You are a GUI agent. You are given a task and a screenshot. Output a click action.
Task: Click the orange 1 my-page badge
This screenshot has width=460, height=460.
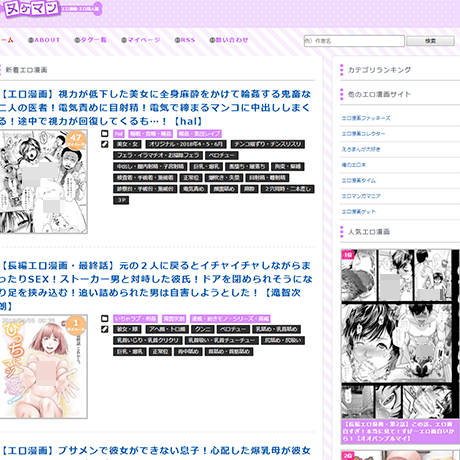pos(76,325)
